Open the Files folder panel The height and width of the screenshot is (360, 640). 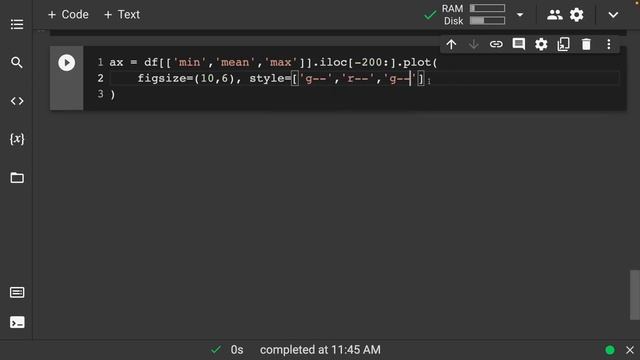pos(17,178)
